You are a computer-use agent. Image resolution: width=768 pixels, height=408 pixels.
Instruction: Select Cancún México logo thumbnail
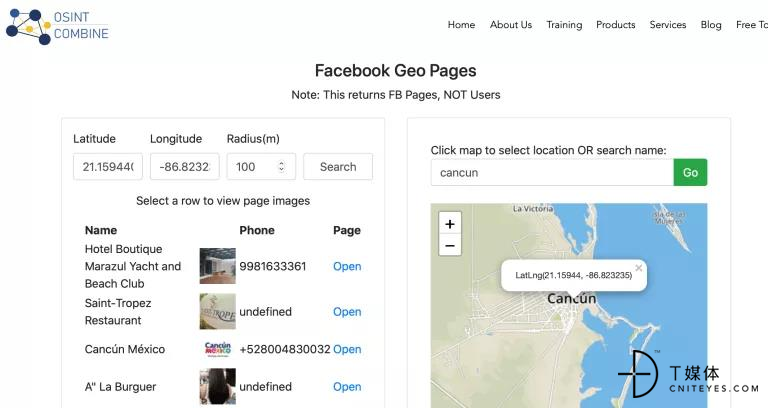click(x=217, y=349)
